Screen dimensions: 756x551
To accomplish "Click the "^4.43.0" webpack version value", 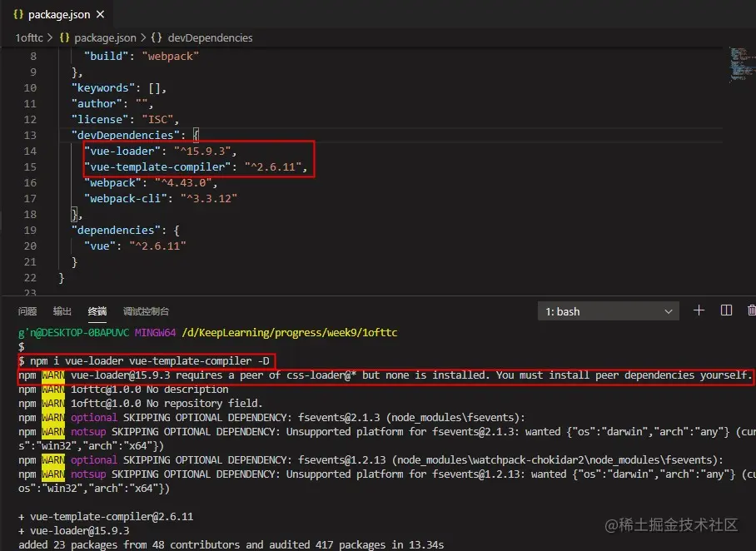I will 183,183.
